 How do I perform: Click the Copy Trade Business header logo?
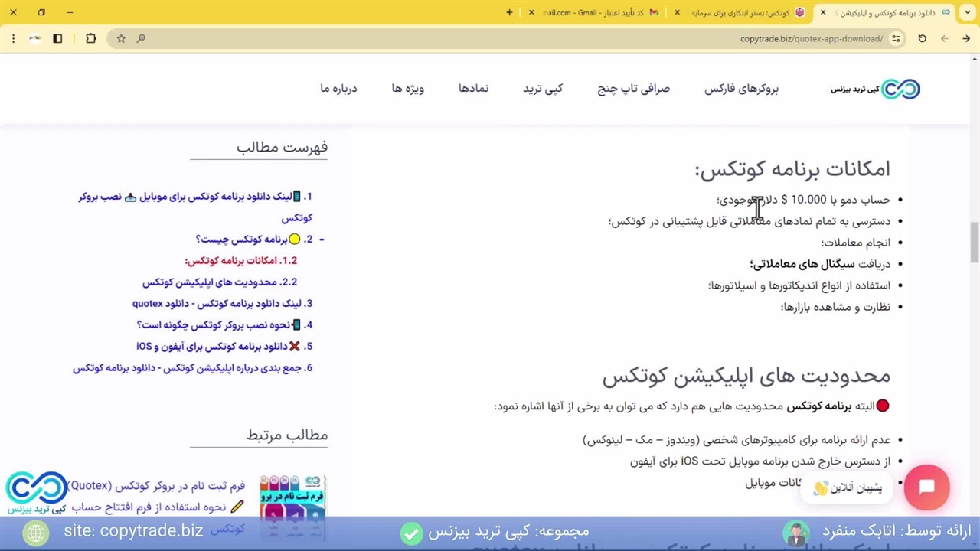[875, 89]
